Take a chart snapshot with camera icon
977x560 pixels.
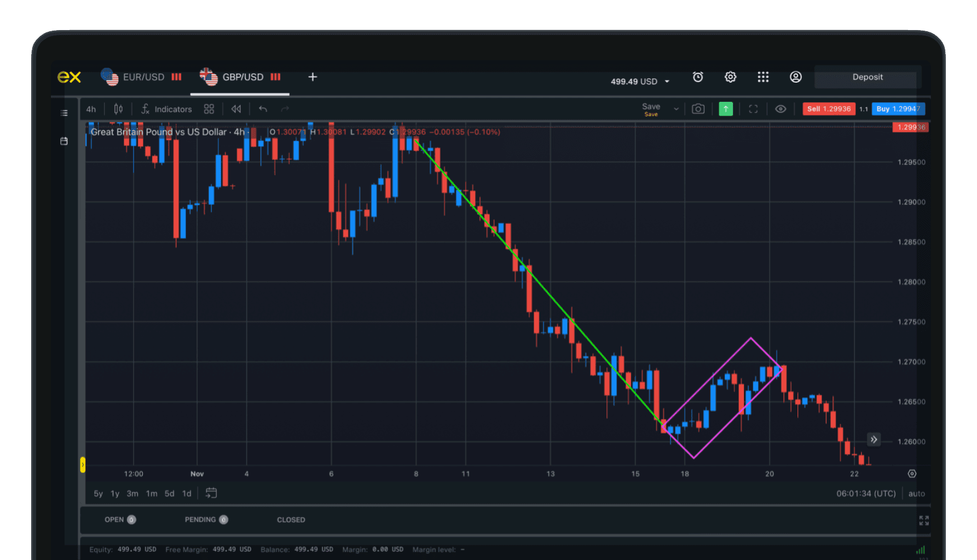[698, 109]
